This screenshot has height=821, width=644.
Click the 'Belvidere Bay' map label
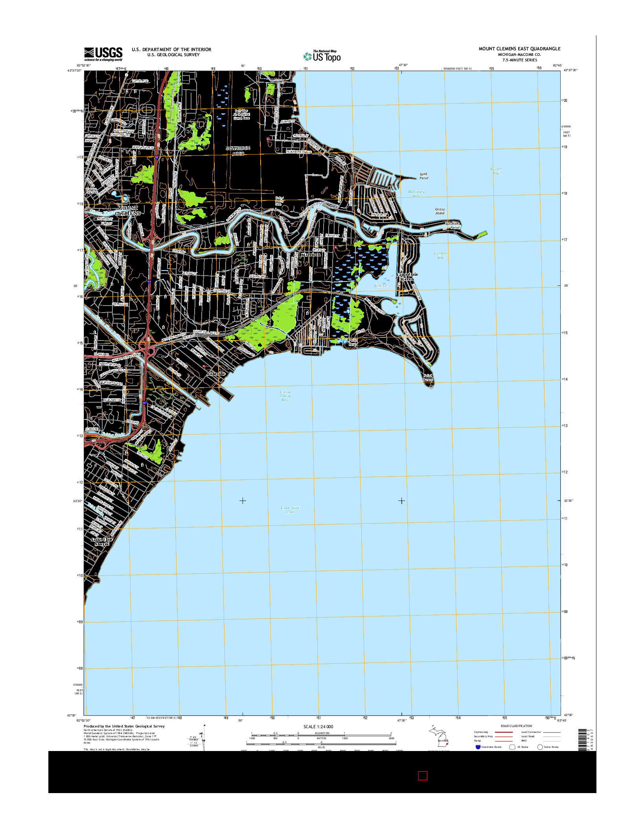tap(416, 194)
